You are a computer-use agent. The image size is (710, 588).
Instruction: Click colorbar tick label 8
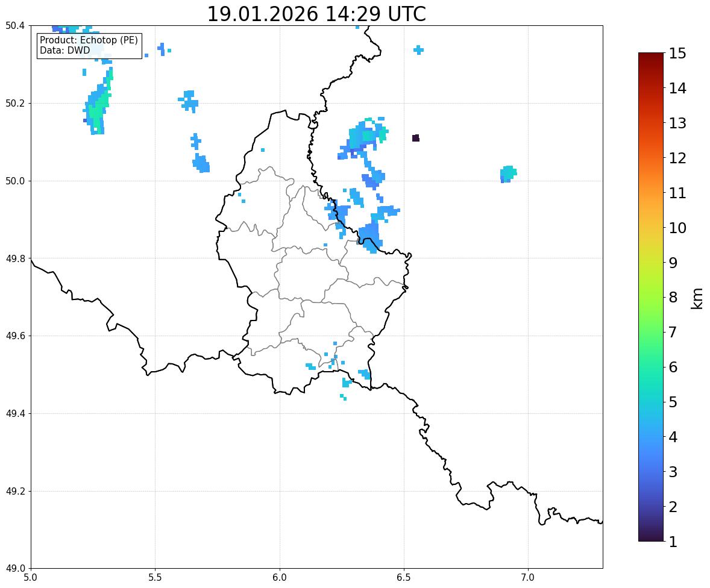pyautogui.click(x=673, y=298)
